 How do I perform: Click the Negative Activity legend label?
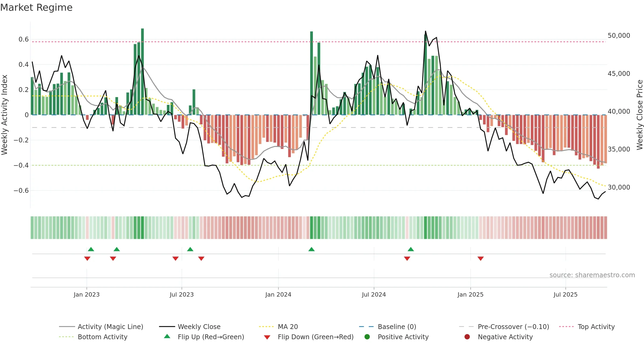coord(505,337)
